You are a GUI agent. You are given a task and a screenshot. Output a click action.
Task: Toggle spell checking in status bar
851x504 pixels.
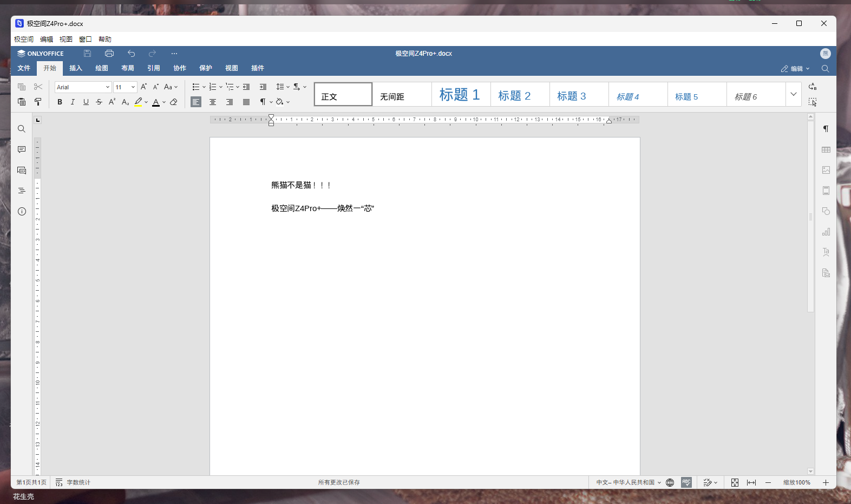[x=686, y=482]
